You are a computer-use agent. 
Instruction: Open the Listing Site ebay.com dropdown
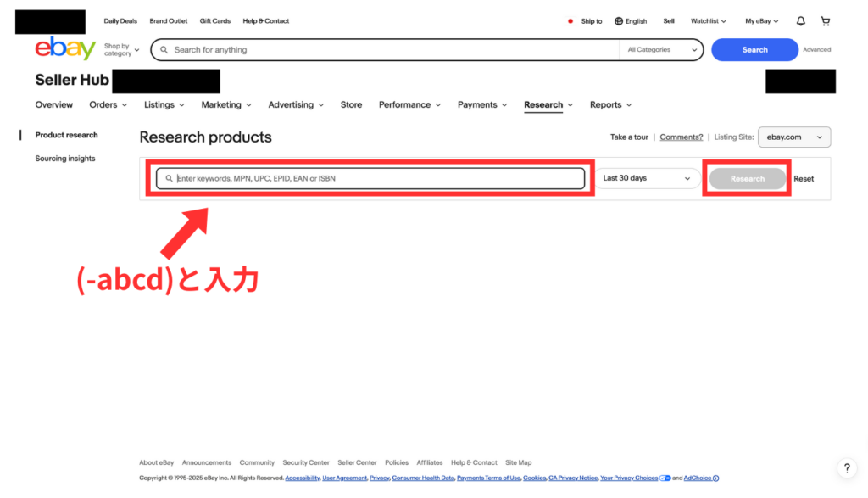coord(793,137)
